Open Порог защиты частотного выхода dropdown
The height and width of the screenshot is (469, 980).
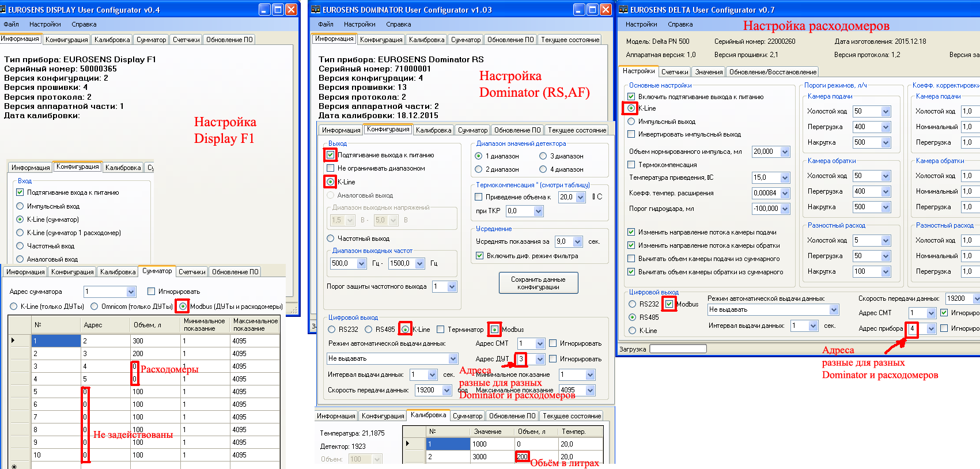452,286
